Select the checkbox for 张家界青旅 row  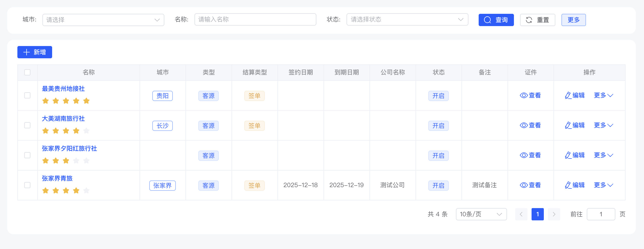point(27,185)
